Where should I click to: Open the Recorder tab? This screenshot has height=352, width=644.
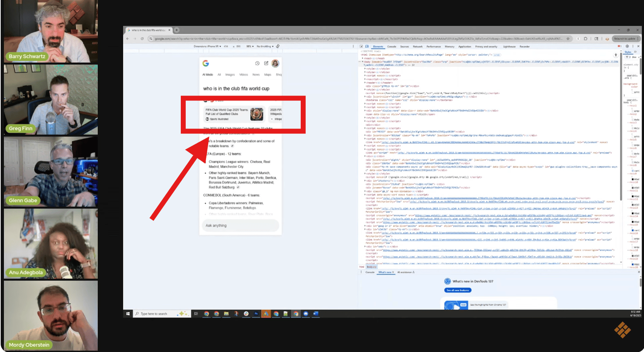click(x=525, y=46)
